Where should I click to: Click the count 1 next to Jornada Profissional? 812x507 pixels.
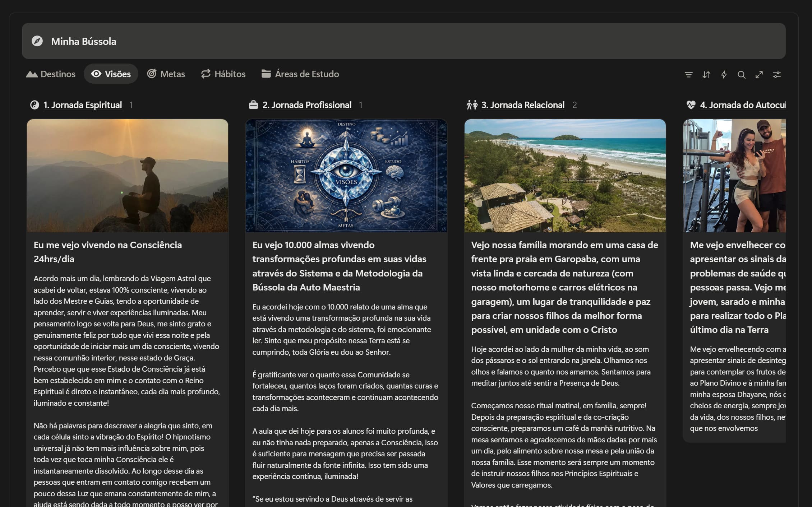pyautogui.click(x=360, y=105)
